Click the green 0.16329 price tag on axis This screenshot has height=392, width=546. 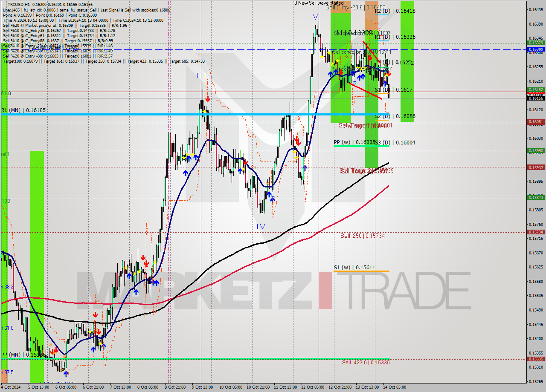click(536, 43)
